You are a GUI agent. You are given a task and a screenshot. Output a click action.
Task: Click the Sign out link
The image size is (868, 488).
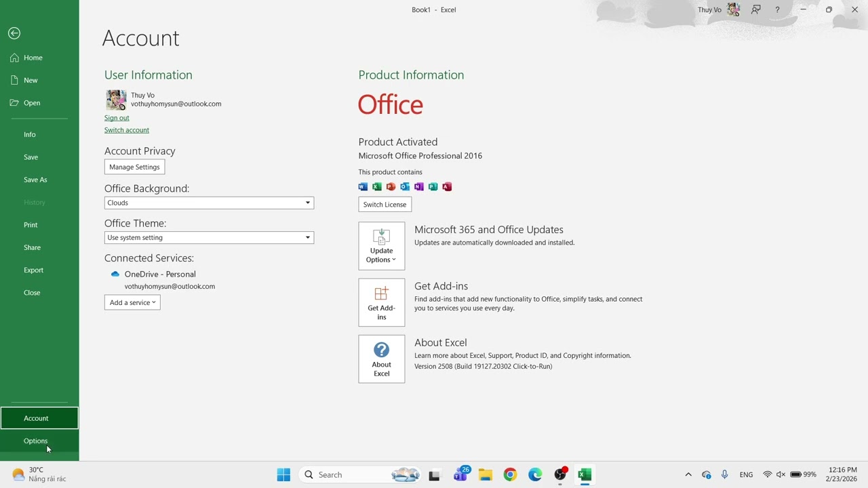117,118
